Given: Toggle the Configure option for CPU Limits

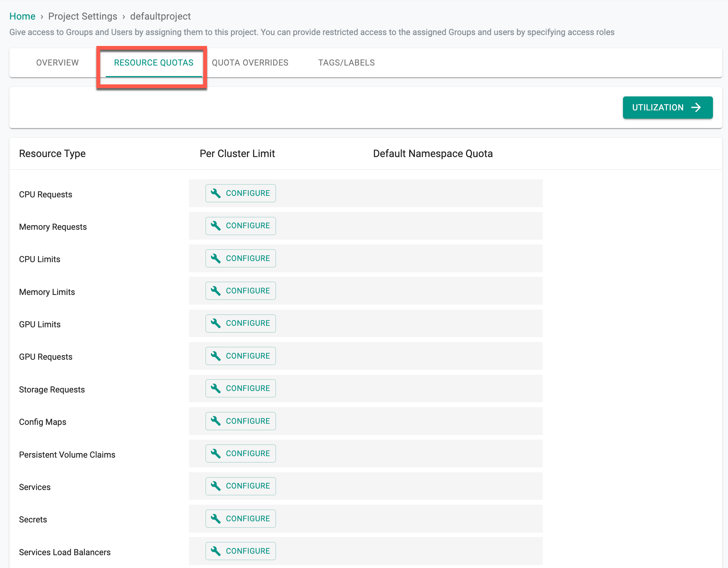Looking at the screenshot, I should point(241,258).
